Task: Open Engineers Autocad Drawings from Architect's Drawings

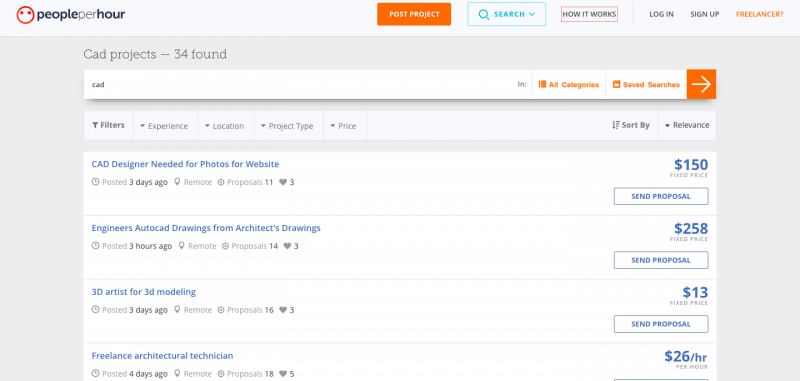Action: [x=206, y=228]
